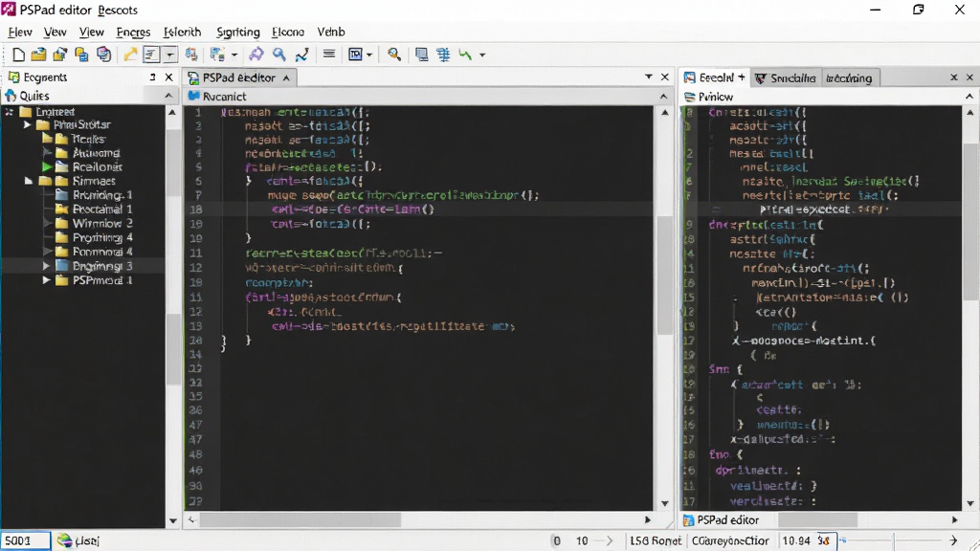This screenshot has height=551, width=980.
Task: Toggle the pin button on the left panel header
Action: pyautogui.click(x=152, y=77)
